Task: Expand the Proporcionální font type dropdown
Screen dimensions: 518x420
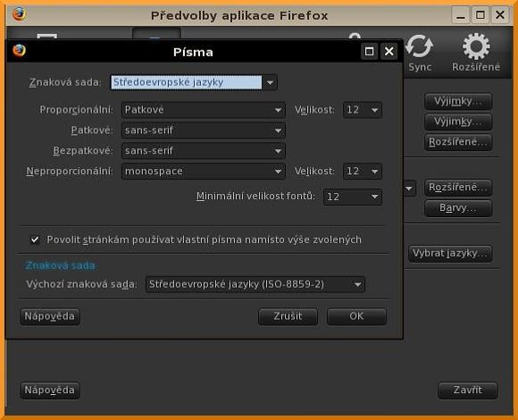Action: pyautogui.click(x=204, y=110)
